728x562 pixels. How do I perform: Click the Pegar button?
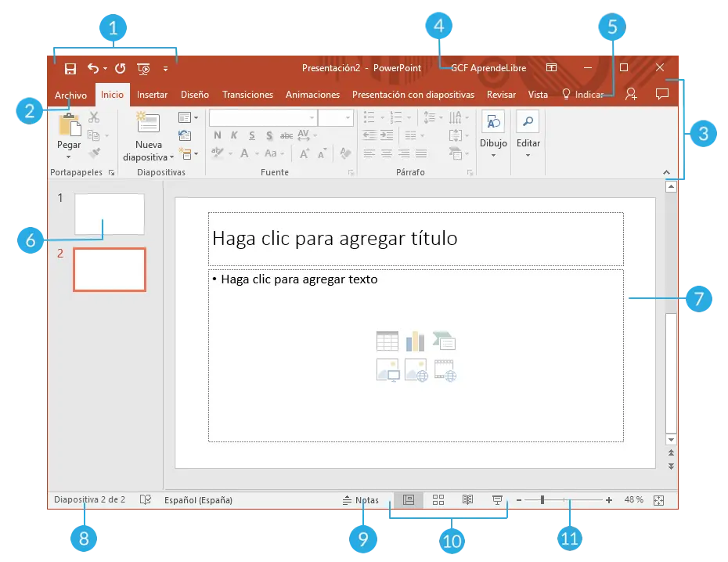tap(69, 145)
